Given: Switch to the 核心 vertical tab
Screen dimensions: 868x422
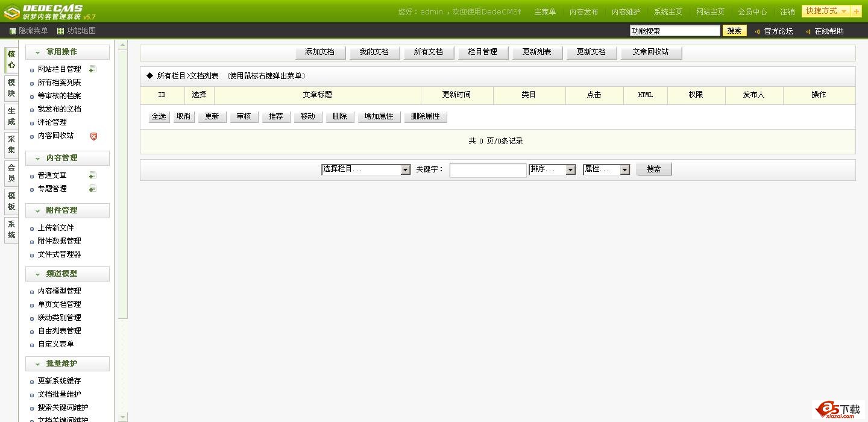Looking at the screenshot, I should click(11, 60).
